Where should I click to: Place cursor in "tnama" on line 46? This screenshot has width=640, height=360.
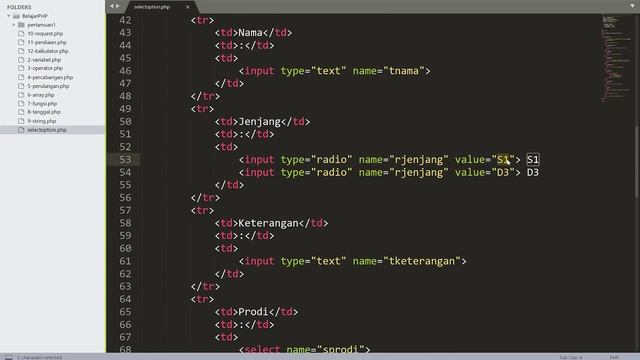(403, 71)
